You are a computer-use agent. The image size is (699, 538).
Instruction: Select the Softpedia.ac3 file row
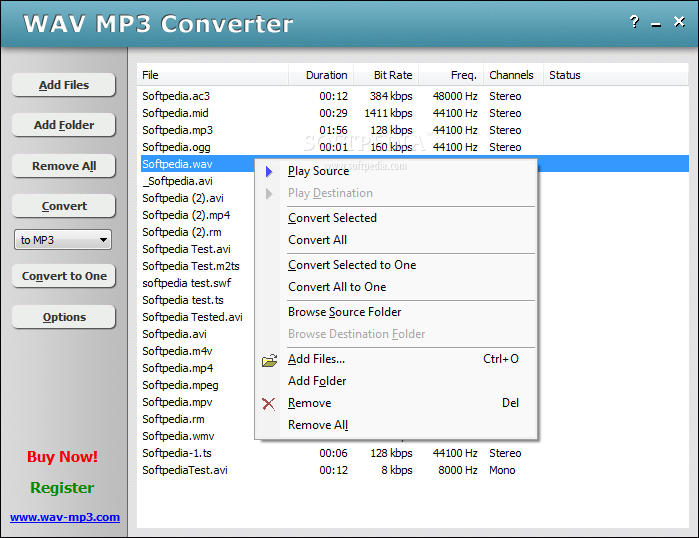415,96
